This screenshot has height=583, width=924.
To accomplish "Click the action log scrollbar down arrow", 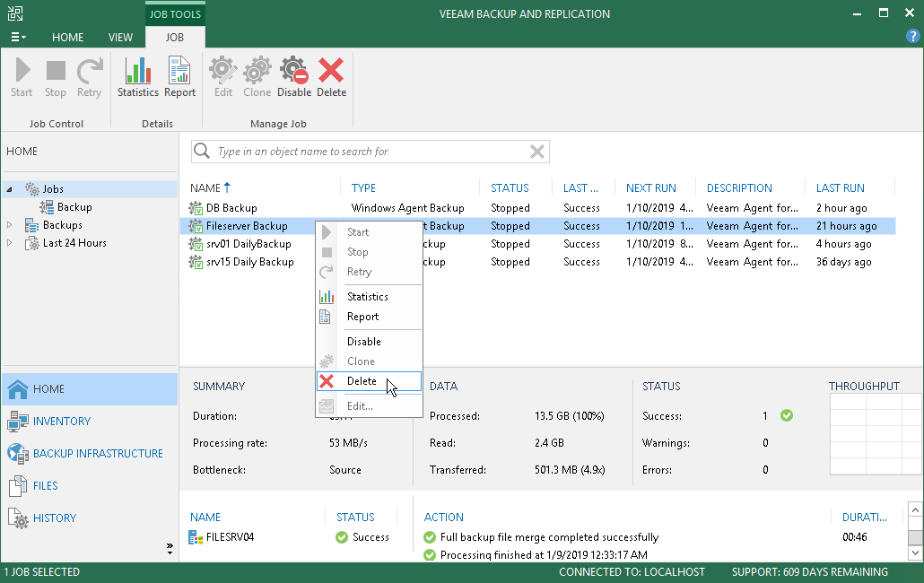I will 914,553.
